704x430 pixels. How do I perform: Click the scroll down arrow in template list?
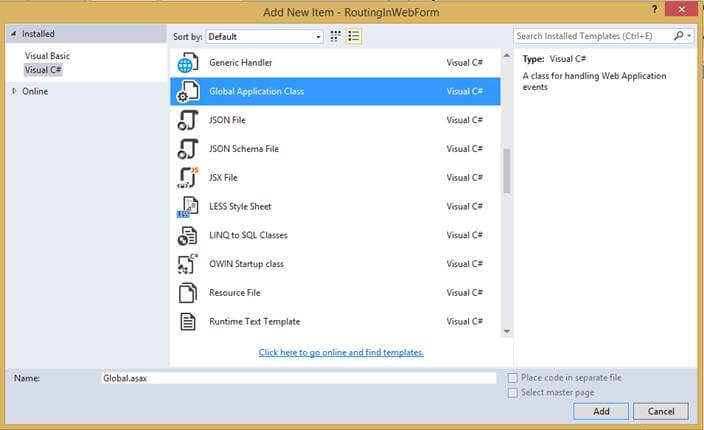[x=507, y=331]
